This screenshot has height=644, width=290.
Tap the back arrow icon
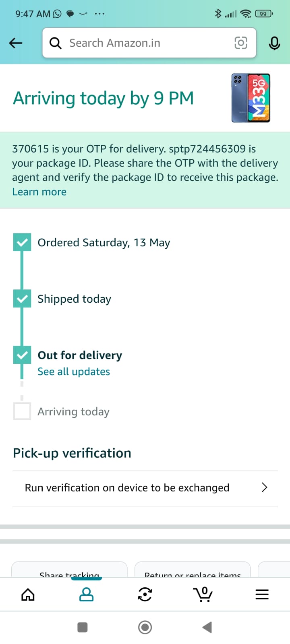[16, 43]
